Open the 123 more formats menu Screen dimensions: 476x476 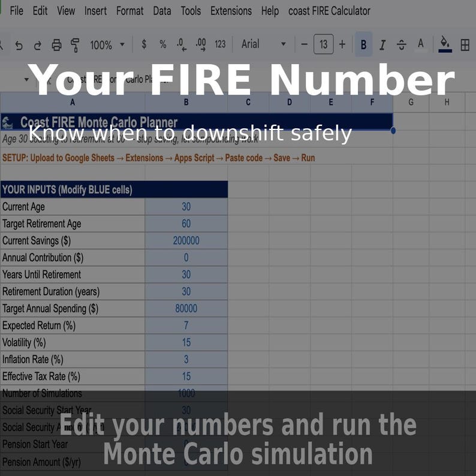[x=220, y=44]
